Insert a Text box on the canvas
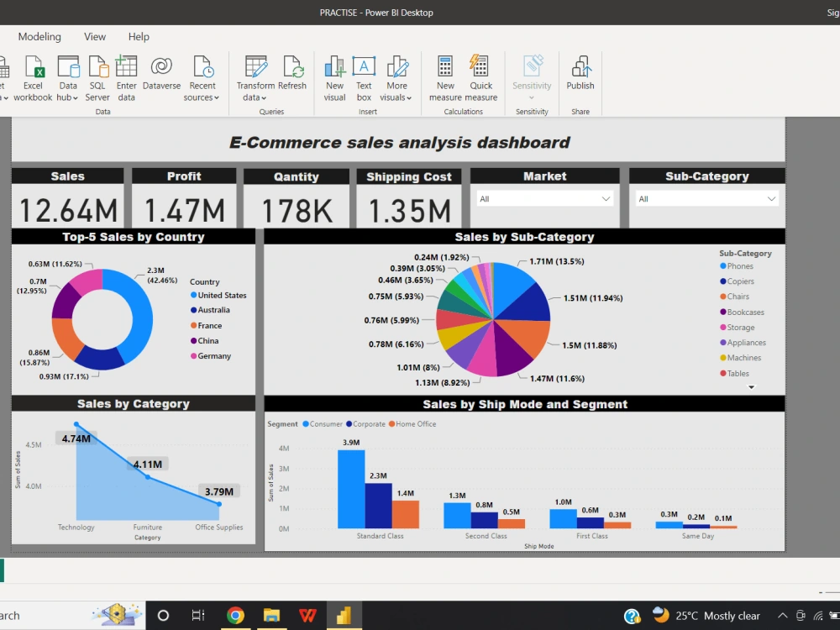This screenshot has height=630, width=840. [x=363, y=74]
